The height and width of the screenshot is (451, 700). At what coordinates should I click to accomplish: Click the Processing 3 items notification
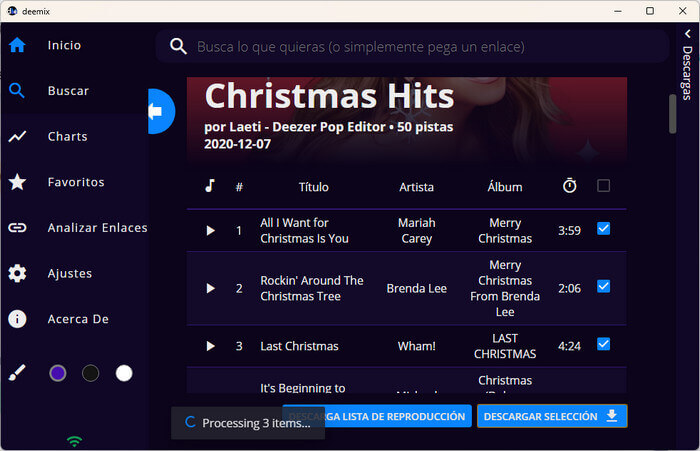(x=248, y=423)
